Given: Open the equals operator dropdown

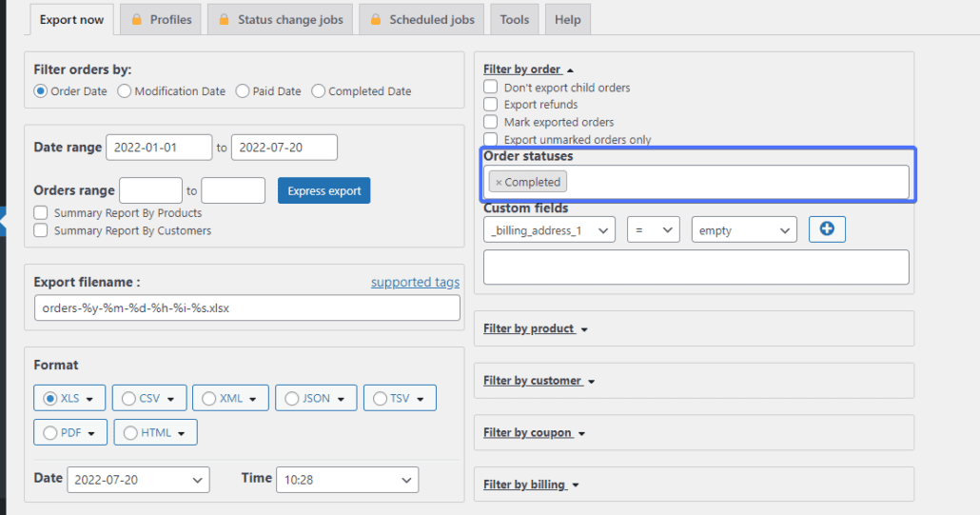Looking at the screenshot, I should pos(654,230).
